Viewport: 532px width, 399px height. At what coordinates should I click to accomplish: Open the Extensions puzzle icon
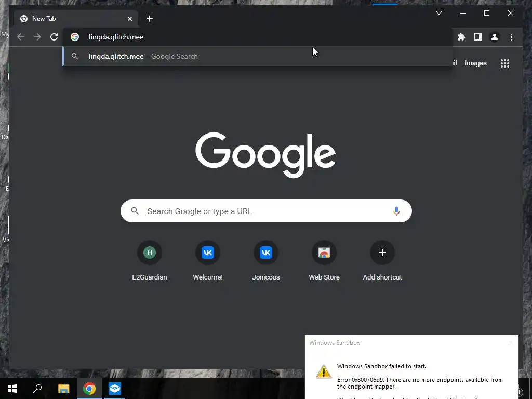click(x=461, y=37)
